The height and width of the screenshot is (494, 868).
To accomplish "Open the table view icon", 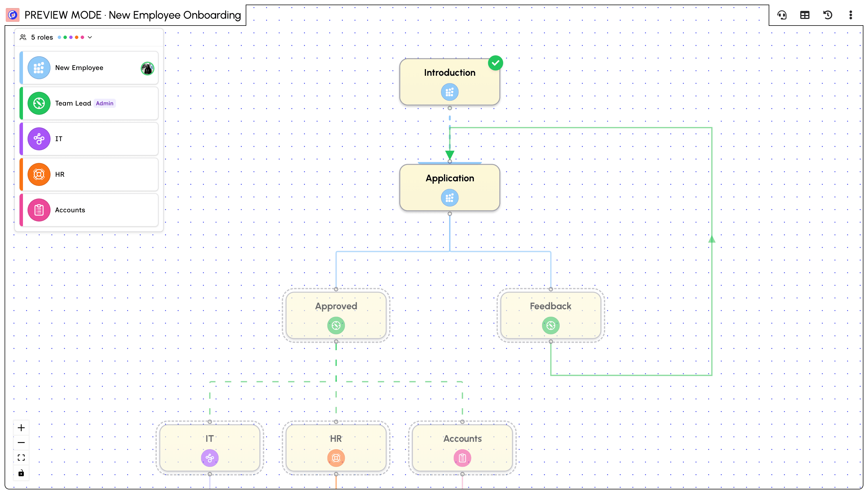I will coord(805,15).
